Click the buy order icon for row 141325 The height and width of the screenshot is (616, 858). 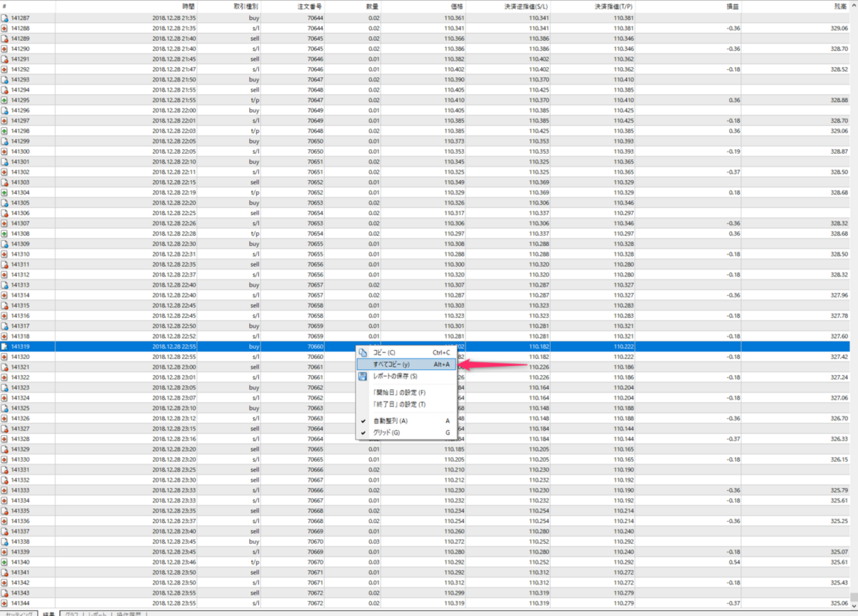pyautogui.click(x=5, y=408)
